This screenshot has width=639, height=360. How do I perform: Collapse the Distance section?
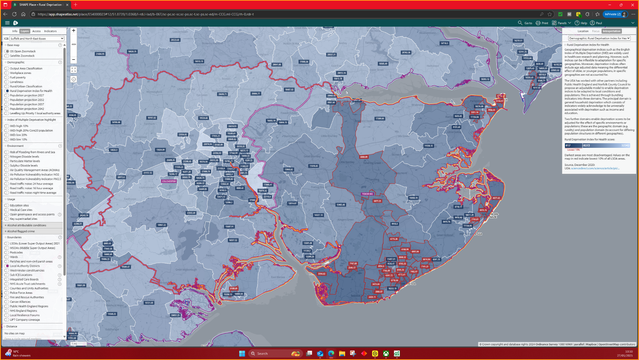(x=11, y=327)
